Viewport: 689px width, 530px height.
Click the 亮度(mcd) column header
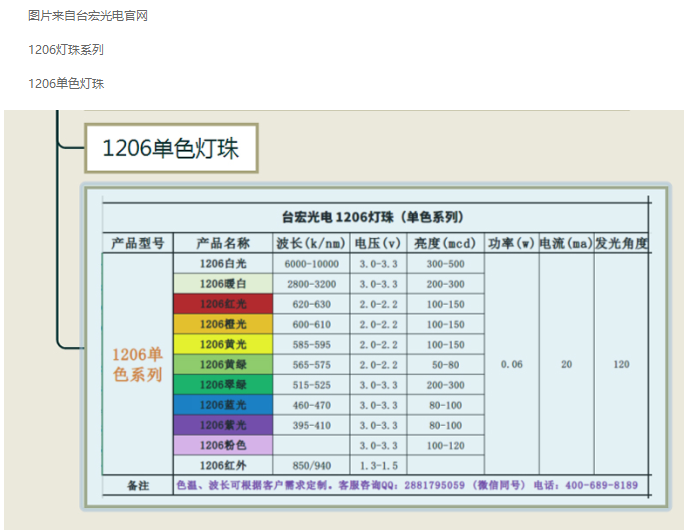(445, 243)
